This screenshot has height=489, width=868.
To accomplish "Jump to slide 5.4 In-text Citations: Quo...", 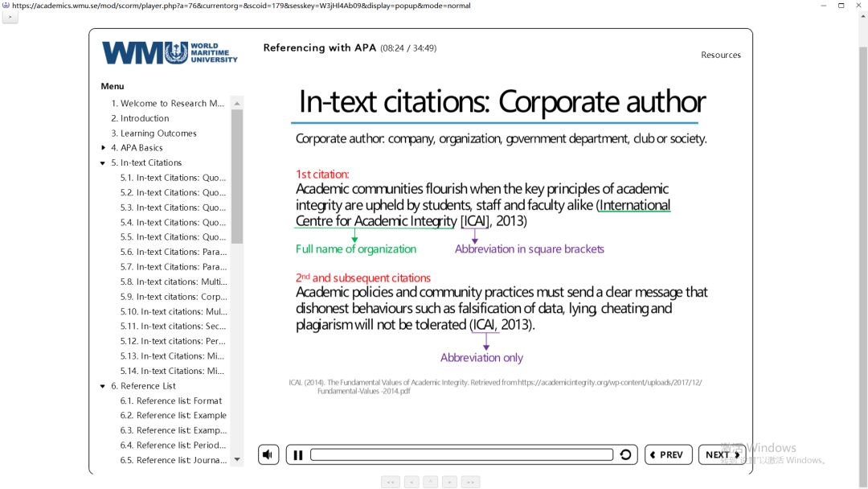I will pyautogui.click(x=173, y=223).
